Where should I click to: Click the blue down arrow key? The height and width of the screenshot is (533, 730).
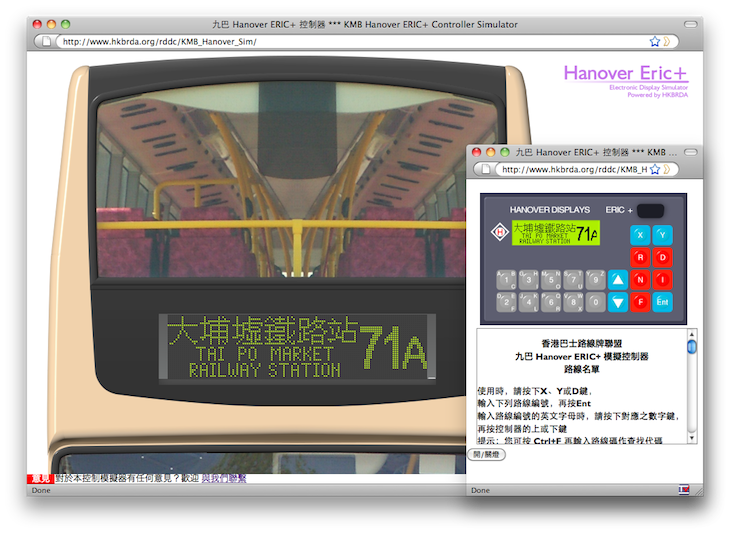pyautogui.click(x=618, y=302)
